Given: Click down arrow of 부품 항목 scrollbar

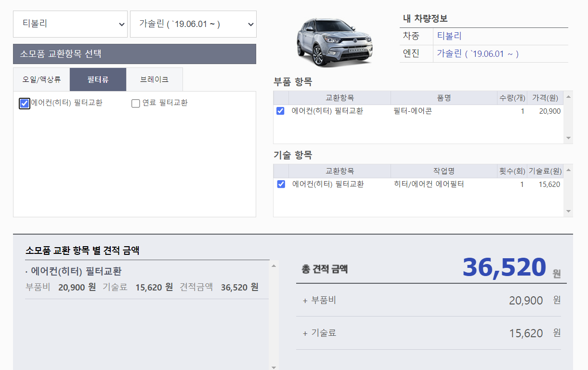Looking at the screenshot, I should pos(568,138).
